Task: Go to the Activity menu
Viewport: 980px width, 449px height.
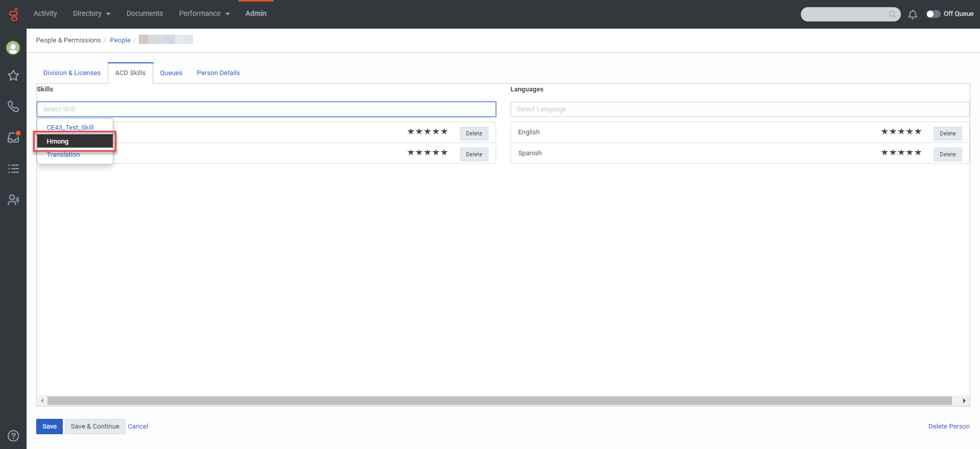Action: point(45,13)
